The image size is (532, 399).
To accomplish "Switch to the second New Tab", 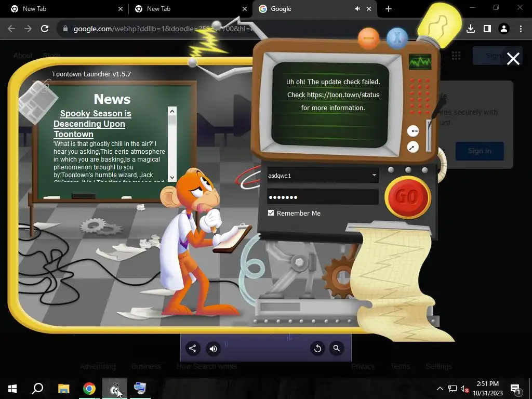I will pyautogui.click(x=190, y=9).
